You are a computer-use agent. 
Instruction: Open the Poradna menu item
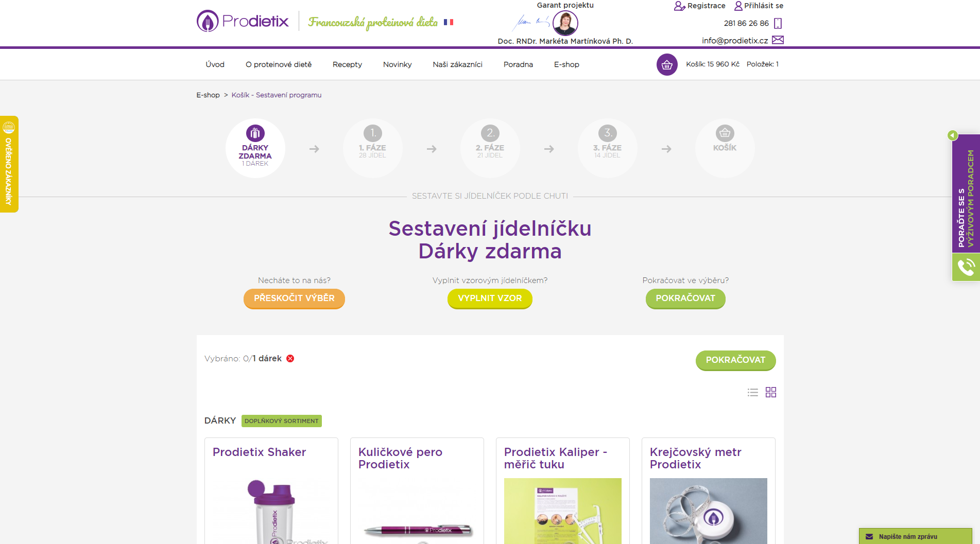(518, 64)
